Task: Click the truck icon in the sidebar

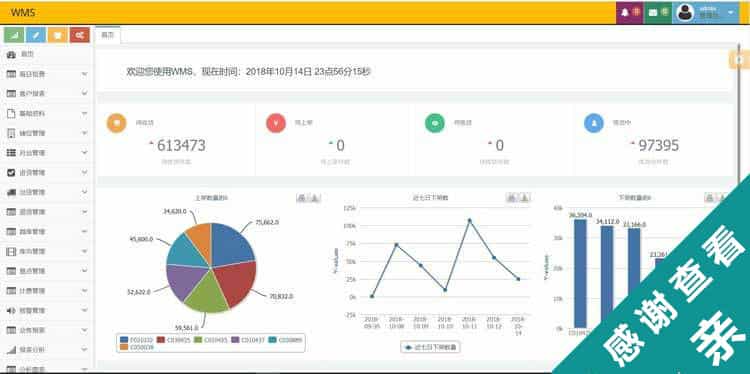Action: click(11, 192)
